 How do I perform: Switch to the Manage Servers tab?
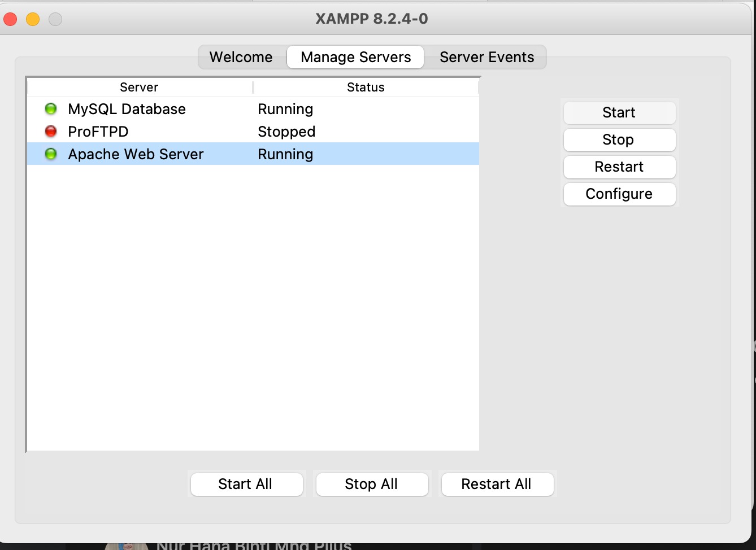click(x=355, y=57)
